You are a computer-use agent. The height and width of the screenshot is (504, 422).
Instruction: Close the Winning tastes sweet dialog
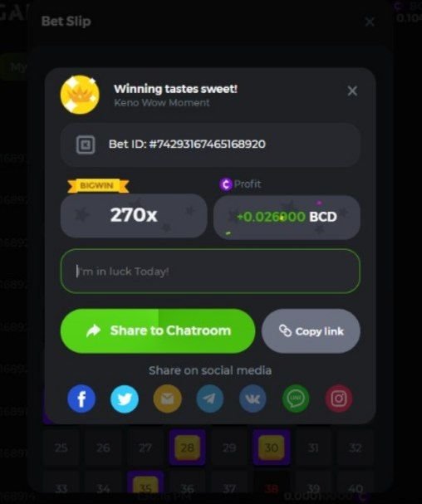point(352,91)
